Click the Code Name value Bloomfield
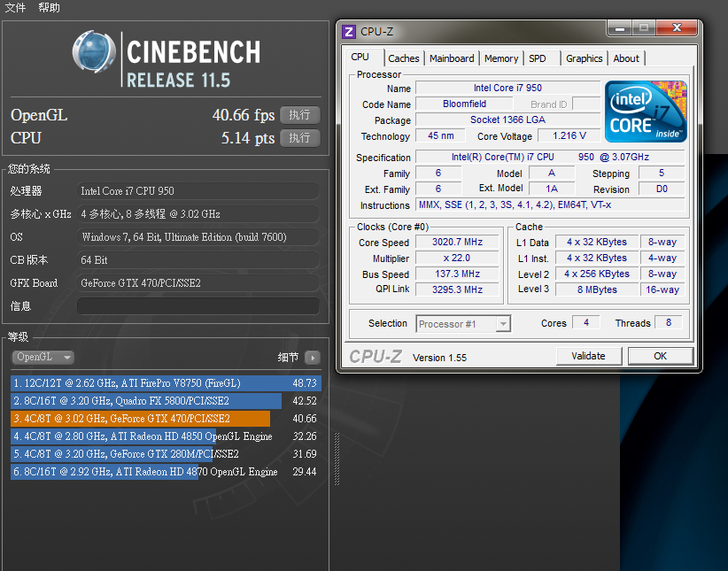 click(464, 104)
